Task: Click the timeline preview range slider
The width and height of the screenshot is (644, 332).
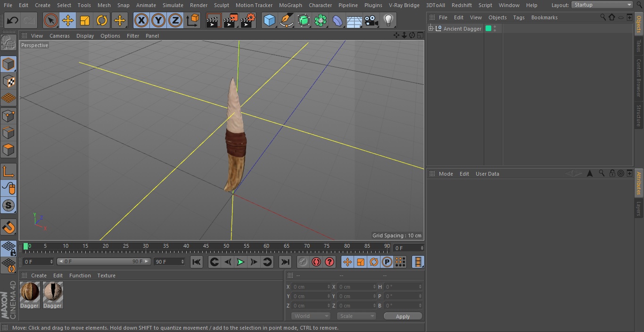Action: tap(104, 261)
